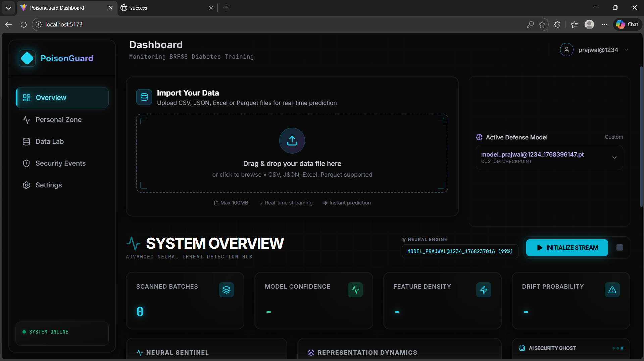This screenshot has height=361, width=644.
Task: Click the PoisonGuard diamond logo icon
Action: tap(27, 58)
